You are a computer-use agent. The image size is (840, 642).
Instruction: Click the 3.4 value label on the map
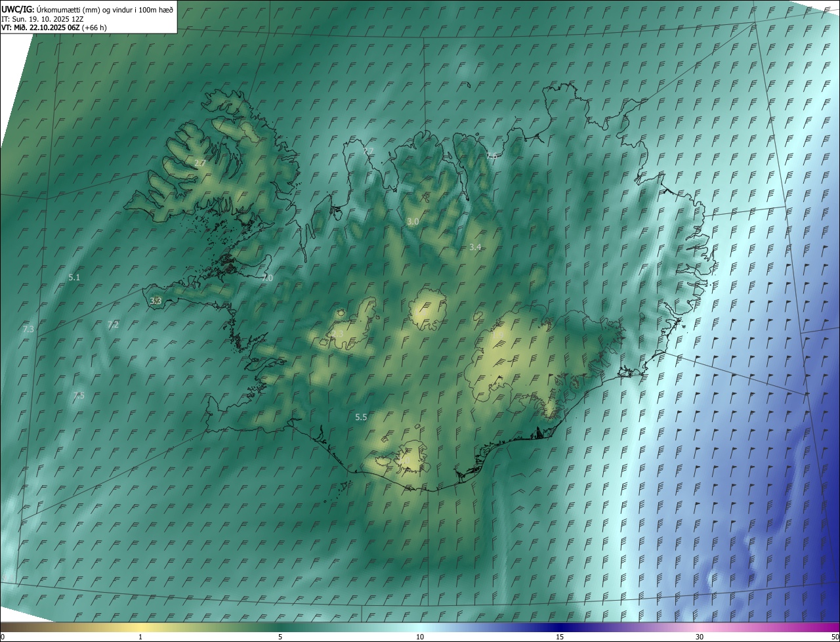pos(476,247)
